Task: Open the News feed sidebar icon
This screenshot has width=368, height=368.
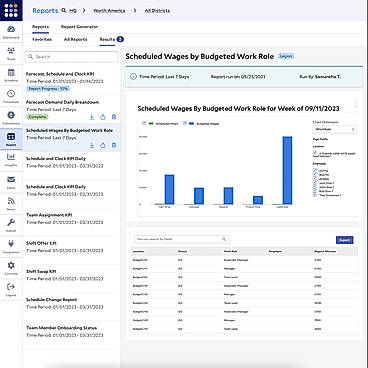Action: [11, 201]
